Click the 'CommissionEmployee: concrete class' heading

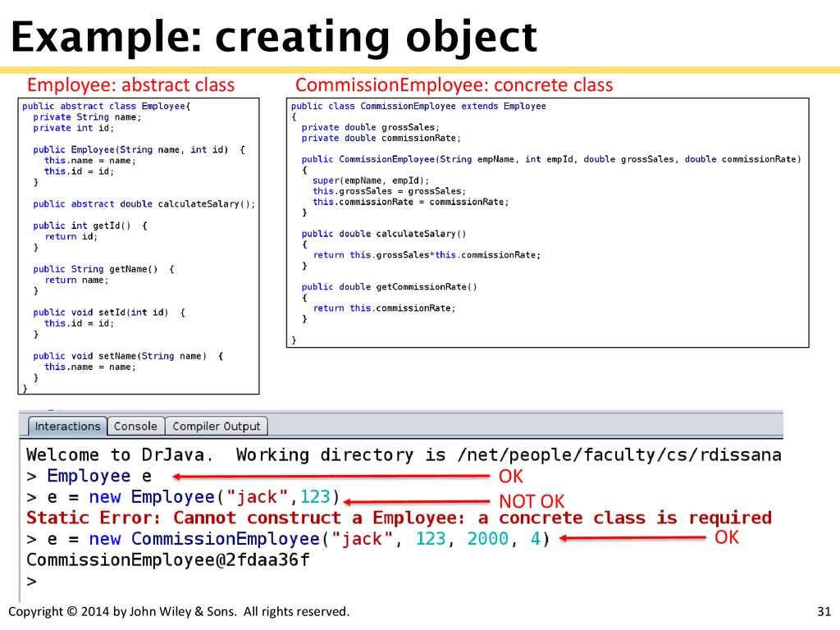[454, 84]
